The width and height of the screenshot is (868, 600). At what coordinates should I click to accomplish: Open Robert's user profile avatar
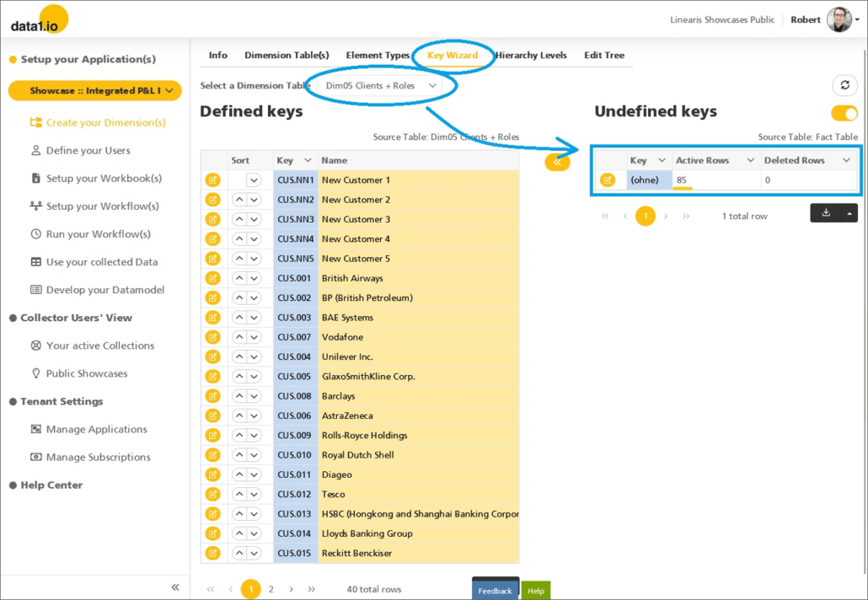tap(839, 19)
